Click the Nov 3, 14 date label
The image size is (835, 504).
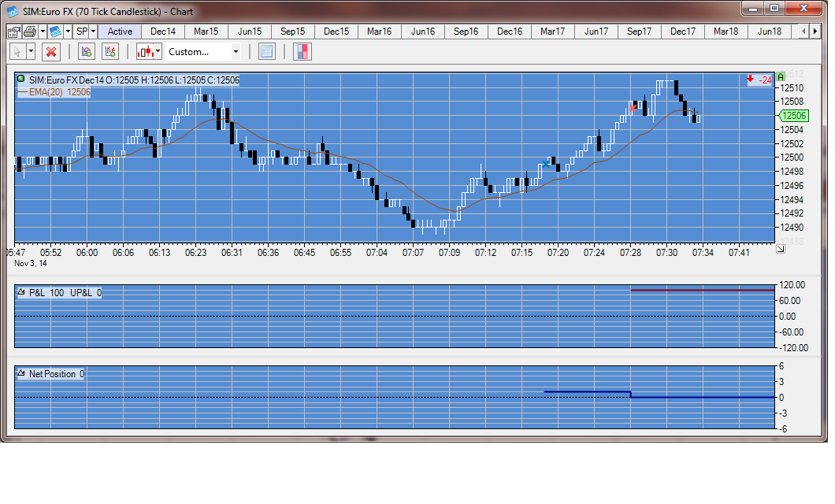[31, 264]
